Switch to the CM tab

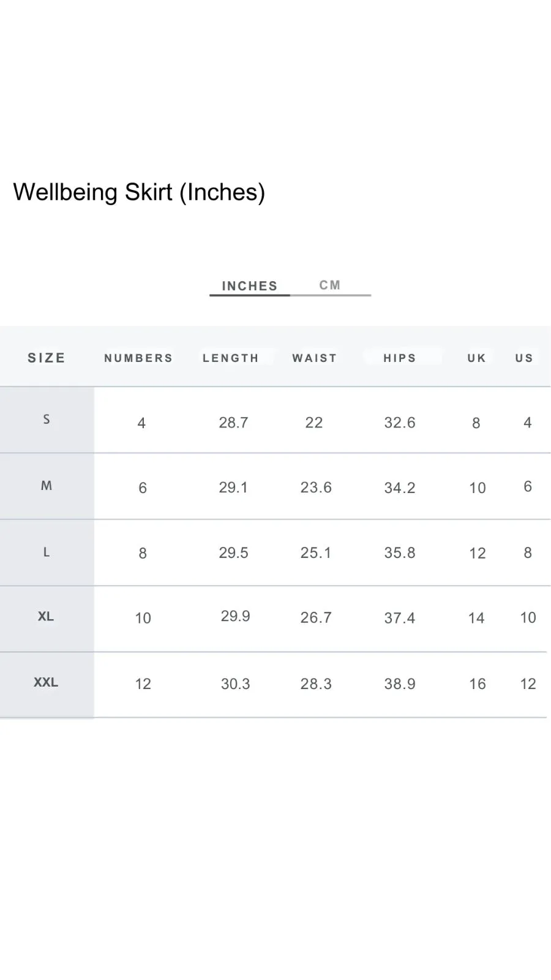point(330,285)
